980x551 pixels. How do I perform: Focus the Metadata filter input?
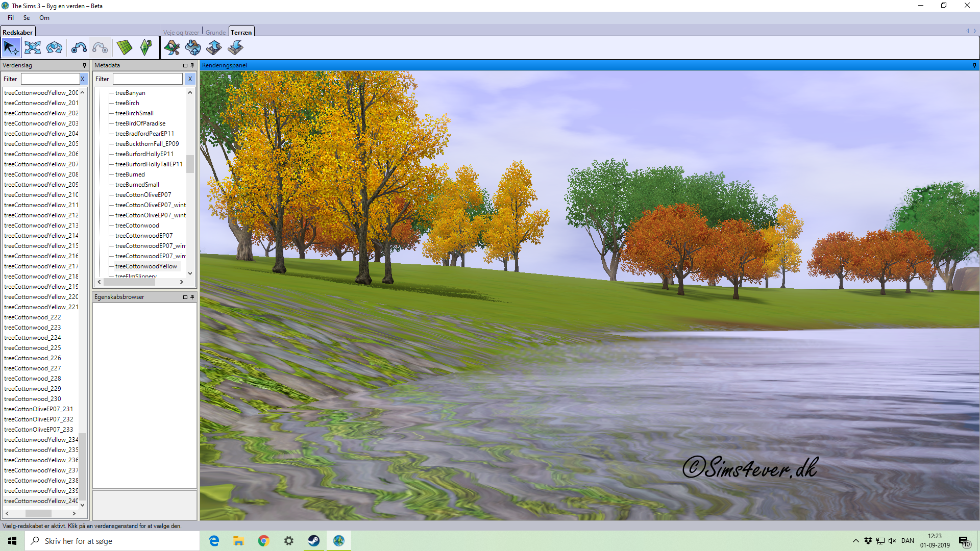tap(148, 79)
